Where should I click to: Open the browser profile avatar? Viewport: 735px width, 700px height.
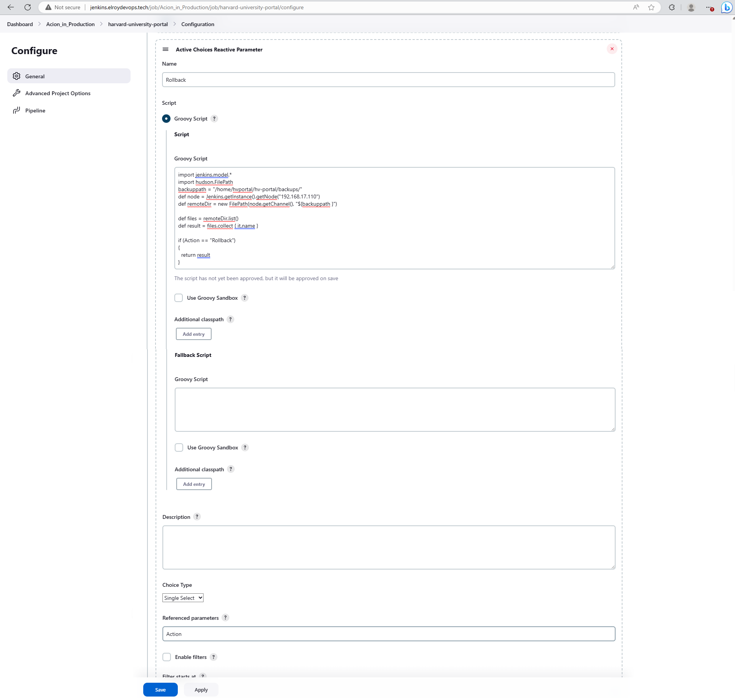(691, 7)
